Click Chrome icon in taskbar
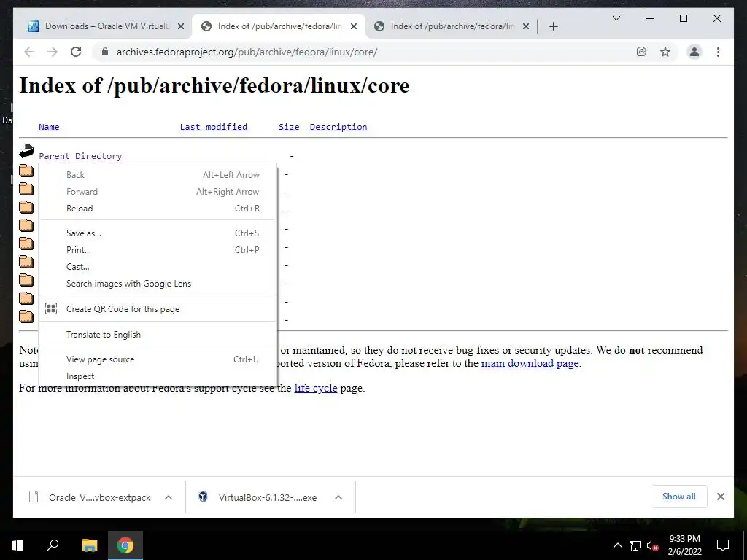Image resolution: width=747 pixels, height=560 pixels. click(125, 545)
